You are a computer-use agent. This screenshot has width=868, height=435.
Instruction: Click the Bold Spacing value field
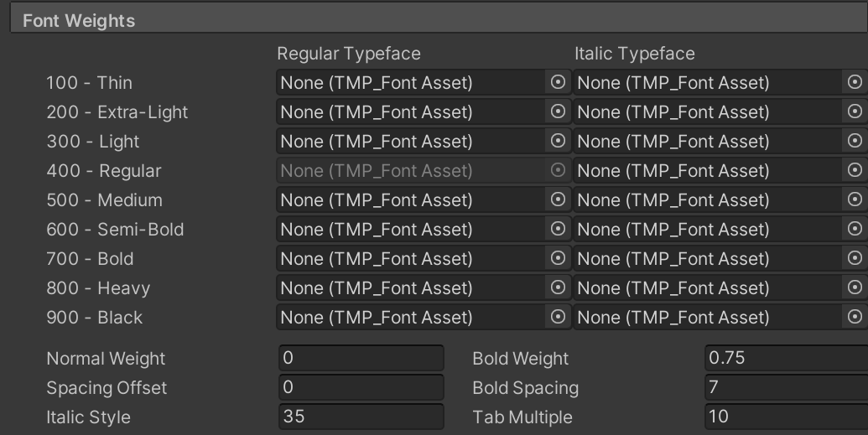[x=786, y=387]
